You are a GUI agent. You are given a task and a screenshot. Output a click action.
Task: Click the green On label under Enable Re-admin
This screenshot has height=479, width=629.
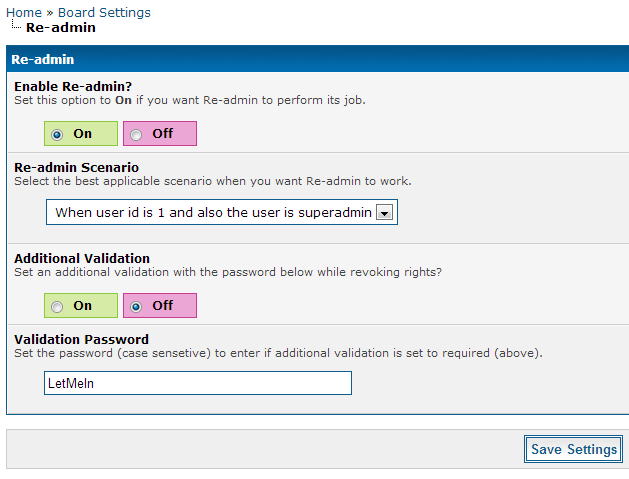click(x=83, y=134)
